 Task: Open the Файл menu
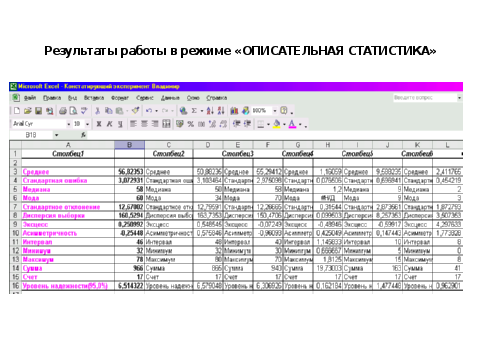30,98
